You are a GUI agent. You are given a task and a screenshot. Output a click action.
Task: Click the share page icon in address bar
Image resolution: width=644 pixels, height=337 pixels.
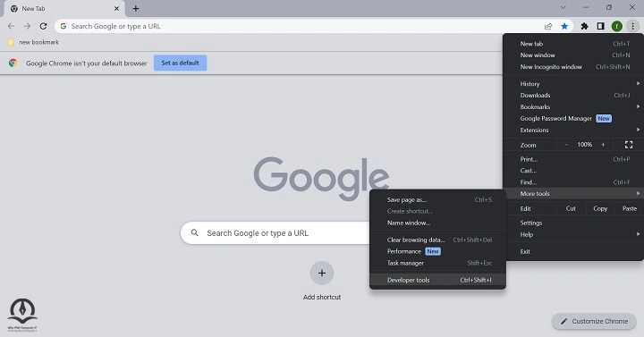pos(548,26)
